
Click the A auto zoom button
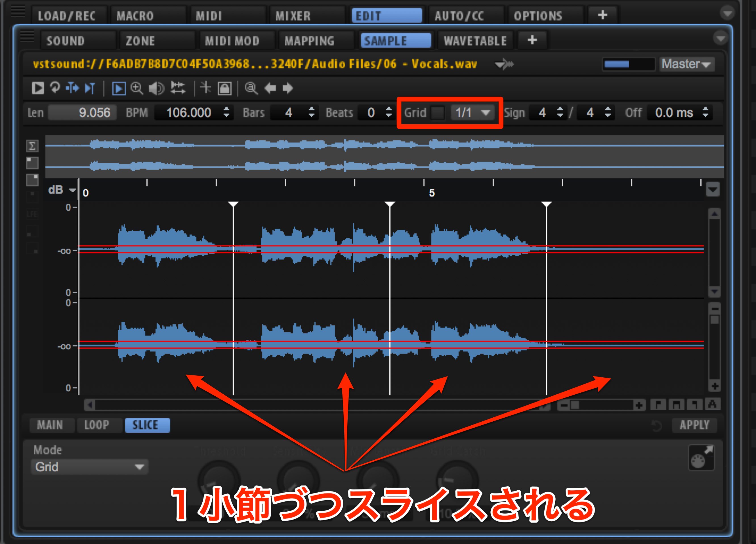point(712,405)
